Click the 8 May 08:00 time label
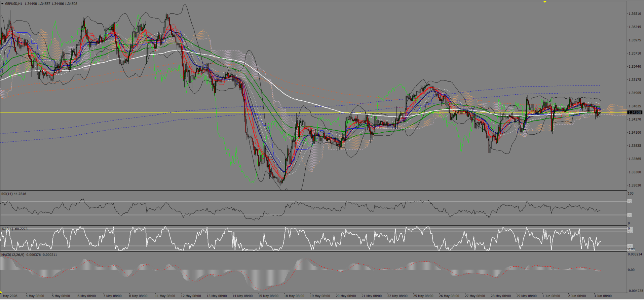644x300 pixels. pos(138,296)
